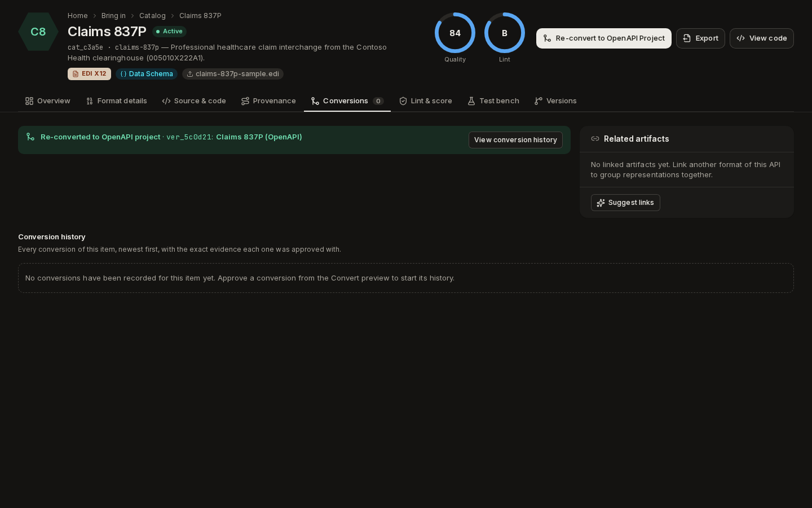Open claims-837p-sample.edi file chip
The image size is (812, 508).
click(233, 74)
